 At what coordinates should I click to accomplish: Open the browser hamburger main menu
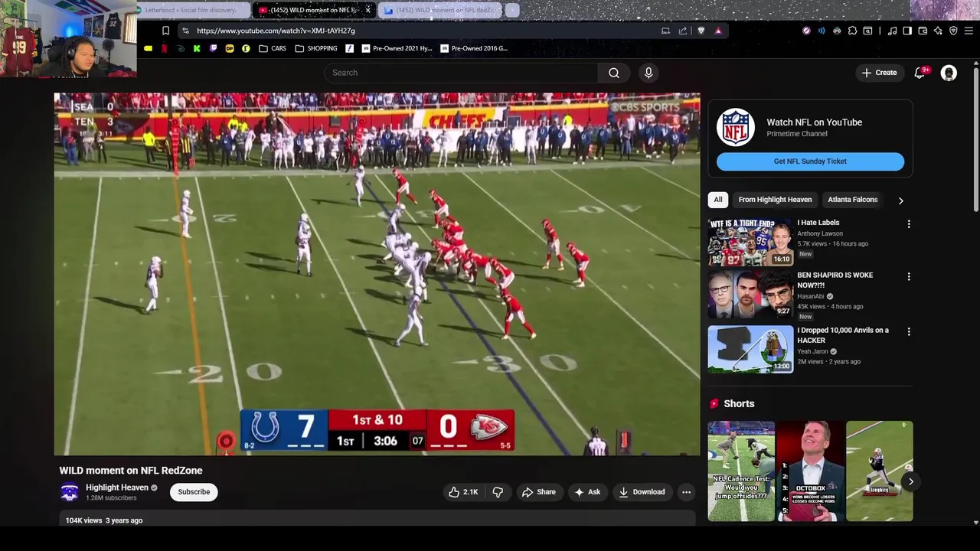(969, 31)
